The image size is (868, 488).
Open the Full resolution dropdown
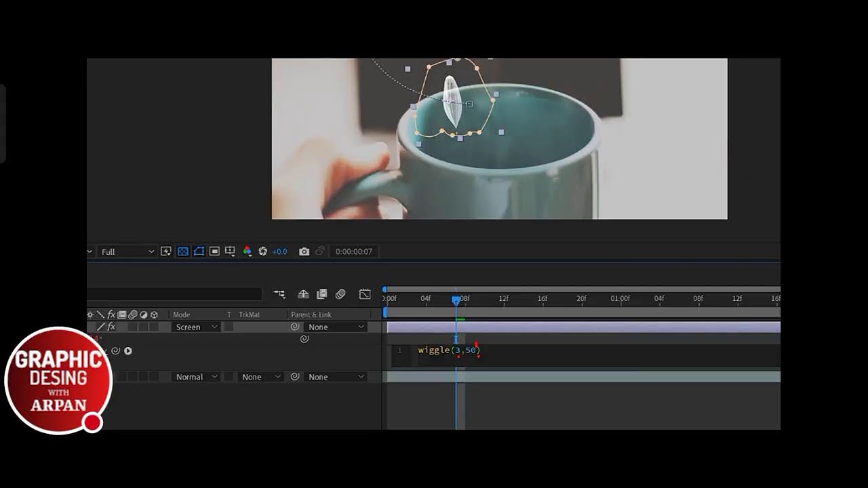click(x=127, y=251)
